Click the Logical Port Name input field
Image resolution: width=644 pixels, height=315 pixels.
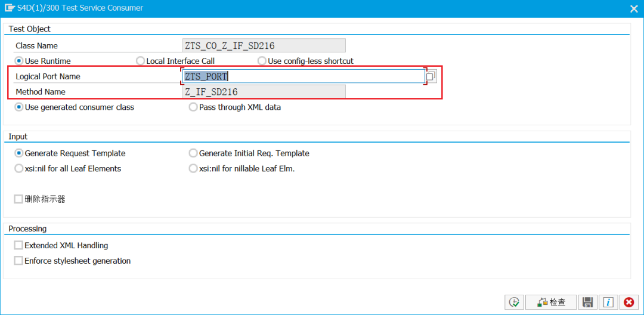click(303, 76)
